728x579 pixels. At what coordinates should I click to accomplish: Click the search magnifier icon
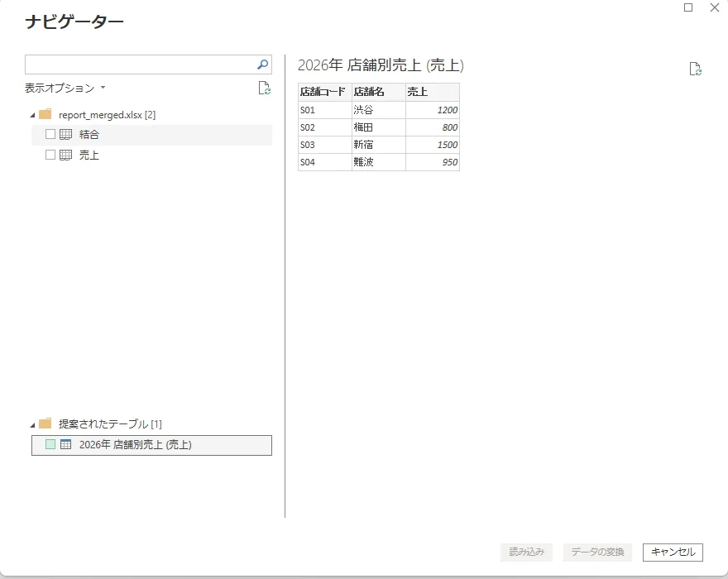tap(263, 65)
